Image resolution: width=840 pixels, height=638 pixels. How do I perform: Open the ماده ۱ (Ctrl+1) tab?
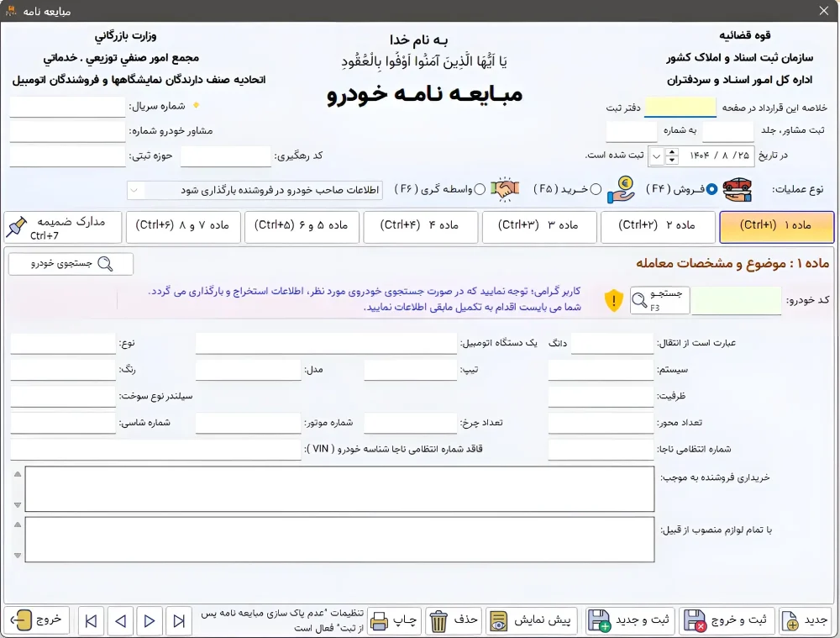tap(776, 227)
